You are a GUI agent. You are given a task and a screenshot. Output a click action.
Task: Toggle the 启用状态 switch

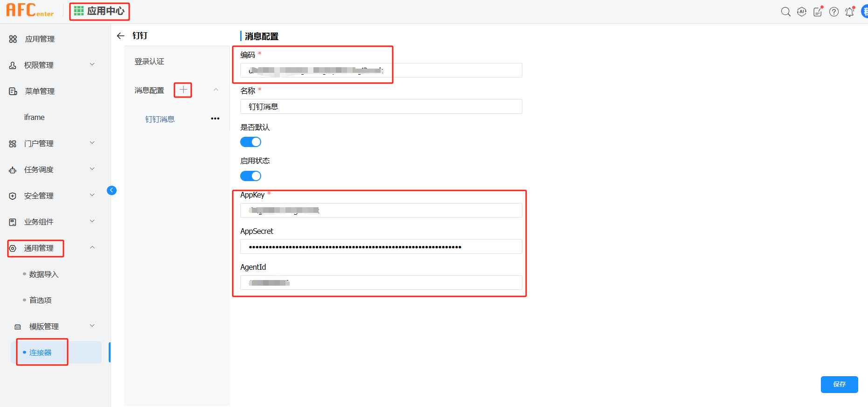250,176
